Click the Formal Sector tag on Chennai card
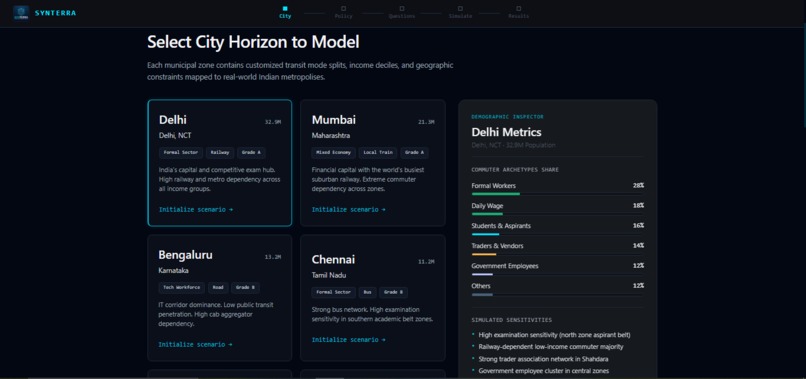The height and width of the screenshot is (379, 806). [x=334, y=292]
